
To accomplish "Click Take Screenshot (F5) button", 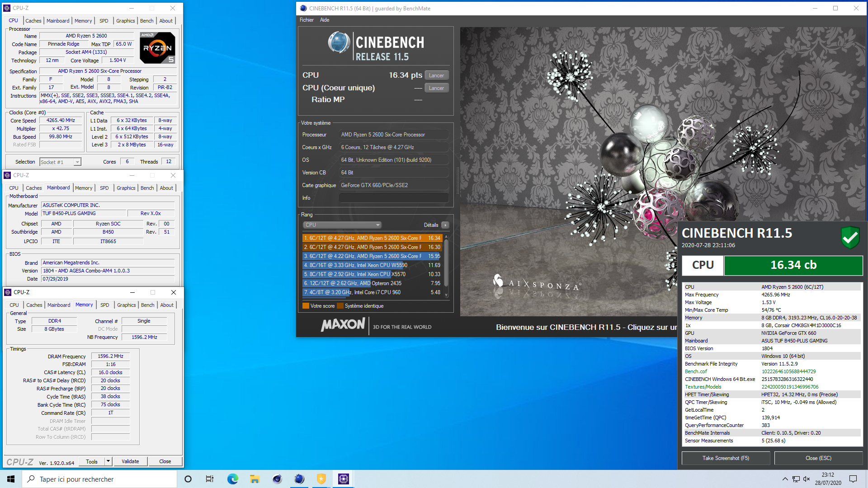I will point(726,458).
